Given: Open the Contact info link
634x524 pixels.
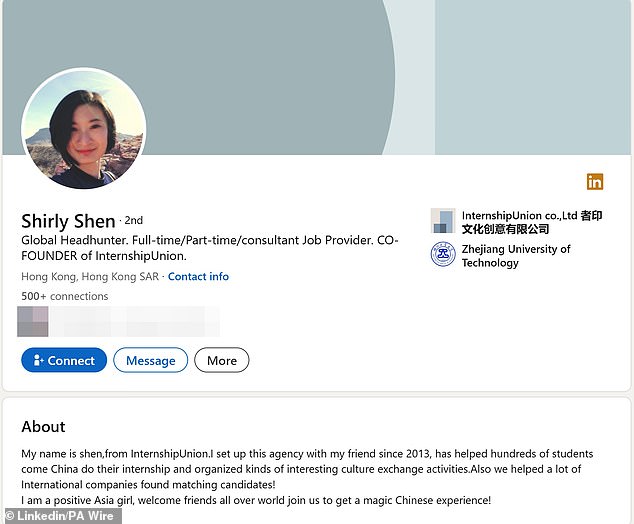Looking at the screenshot, I should pyautogui.click(x=198, y=276).
